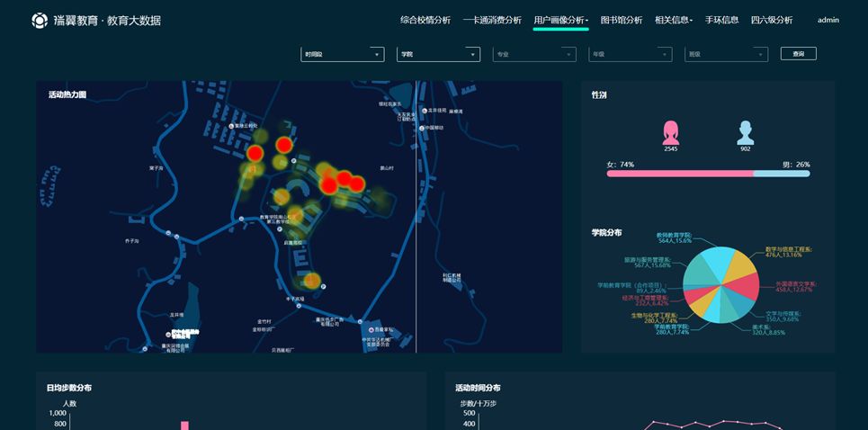Click the 香盛家私 map marker
The image size is (868, 430).
coord(370,328)
